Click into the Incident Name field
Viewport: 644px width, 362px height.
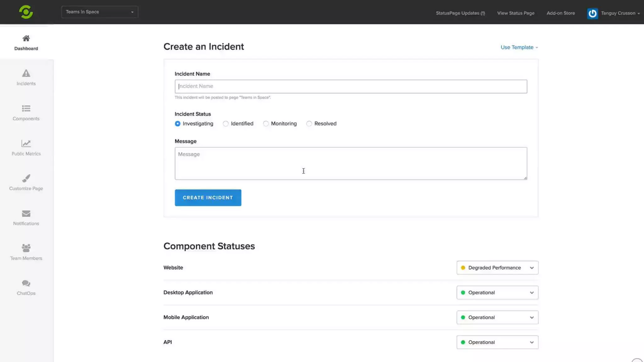click(x=351, y=86)
